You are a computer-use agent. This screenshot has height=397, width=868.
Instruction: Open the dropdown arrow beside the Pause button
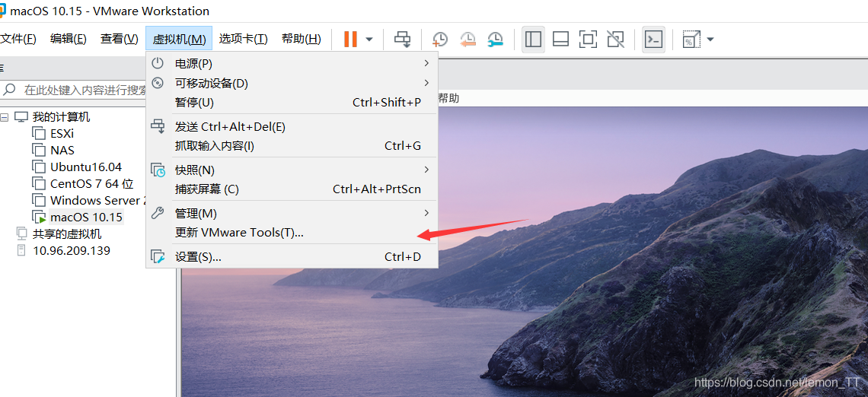(369, 40)
